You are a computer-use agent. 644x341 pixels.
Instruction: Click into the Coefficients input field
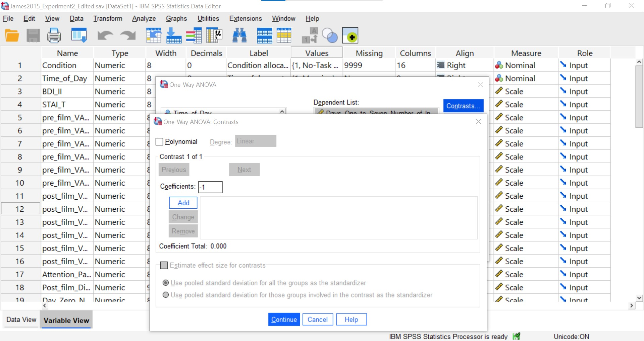point(210,187)
